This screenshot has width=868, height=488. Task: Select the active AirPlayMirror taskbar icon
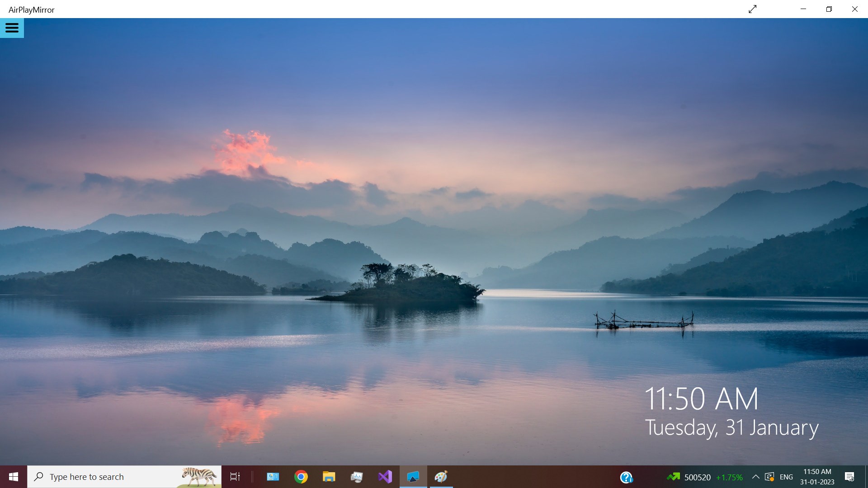coord(414,477)
